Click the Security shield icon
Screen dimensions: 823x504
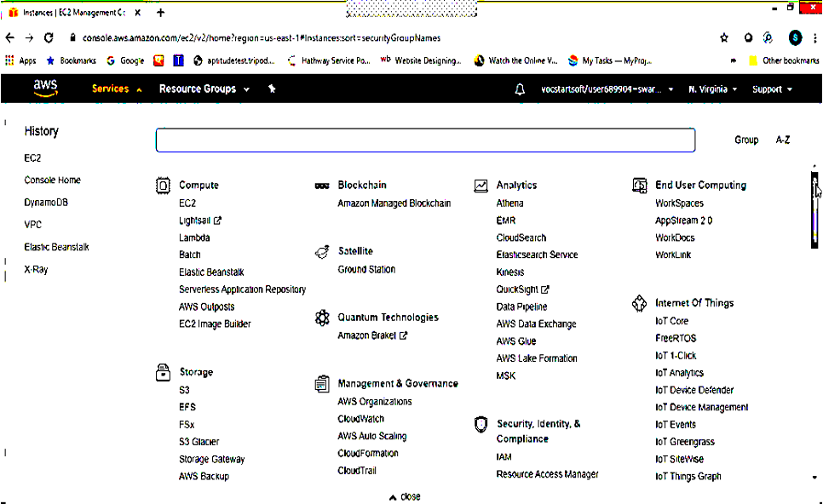[x=481, y=424]
